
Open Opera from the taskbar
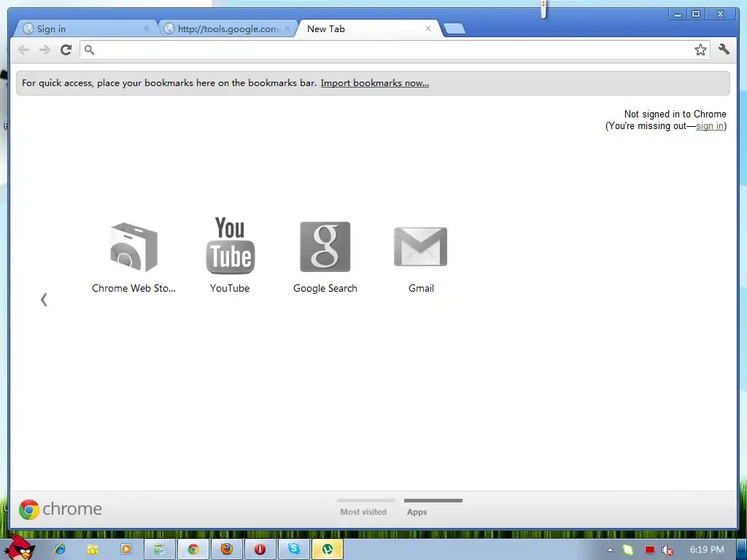(260, 549)
